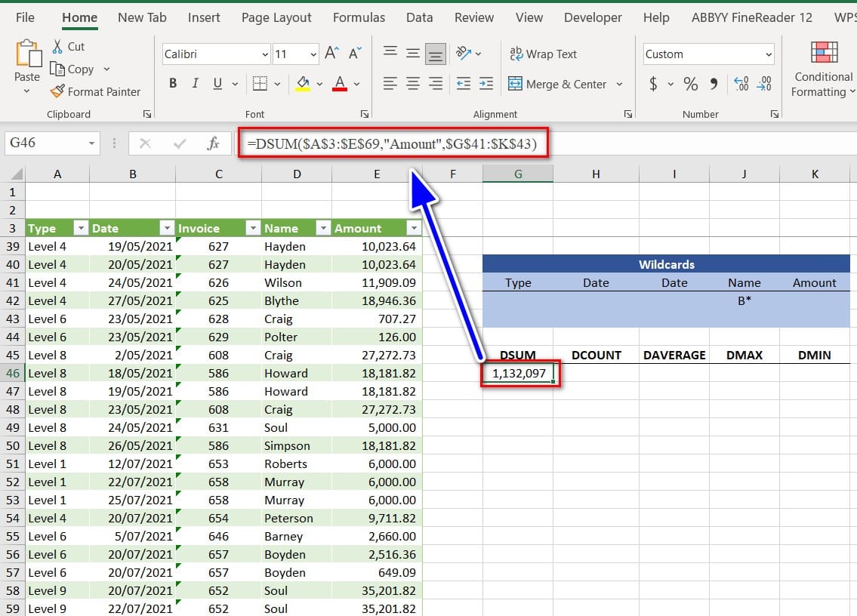Click the Cut scissors icon
The width and height of the screenshot is (857, 616).
(x=57, y=47)
